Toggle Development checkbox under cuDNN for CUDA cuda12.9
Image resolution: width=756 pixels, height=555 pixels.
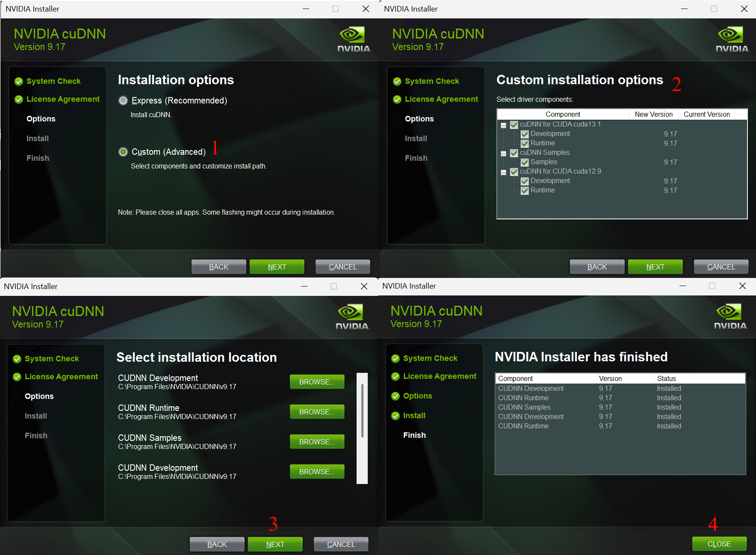[525, 181]
